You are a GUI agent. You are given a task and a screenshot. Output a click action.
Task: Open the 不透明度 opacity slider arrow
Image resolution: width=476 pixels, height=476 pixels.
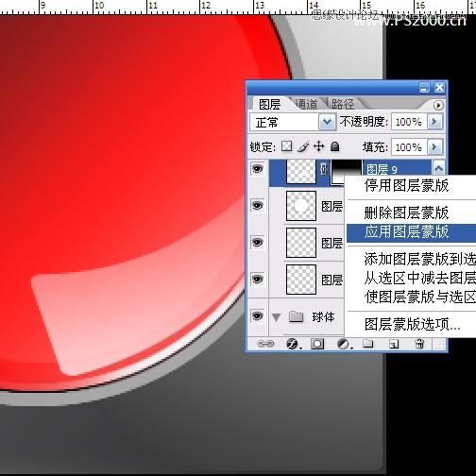434,122
